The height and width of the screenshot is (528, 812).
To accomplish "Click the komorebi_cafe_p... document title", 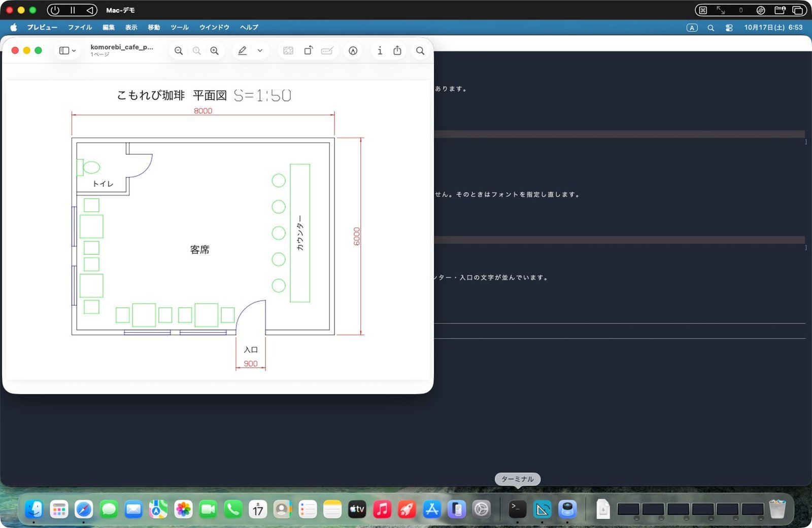I will click(122, 47).
